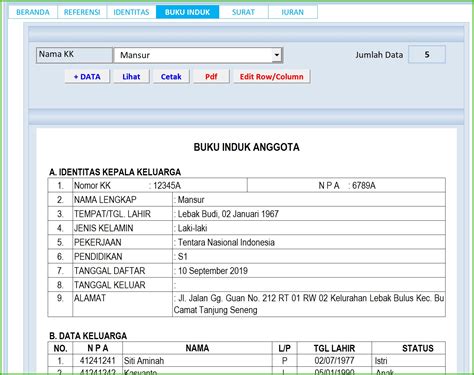Viewport: 474px width, 375px height.
Task: Click birth date 02/07/1977
Action: pyautogui.click(x=334, y=361)
